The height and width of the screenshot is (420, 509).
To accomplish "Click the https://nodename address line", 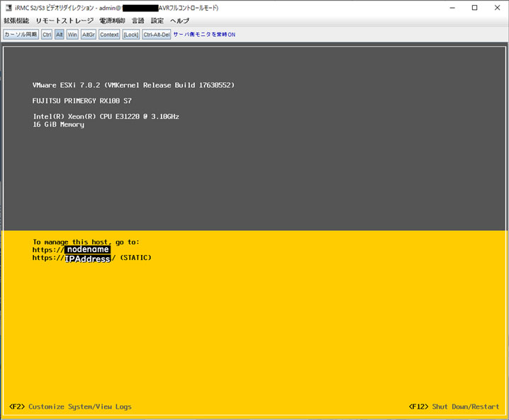I will pos(72,249).
